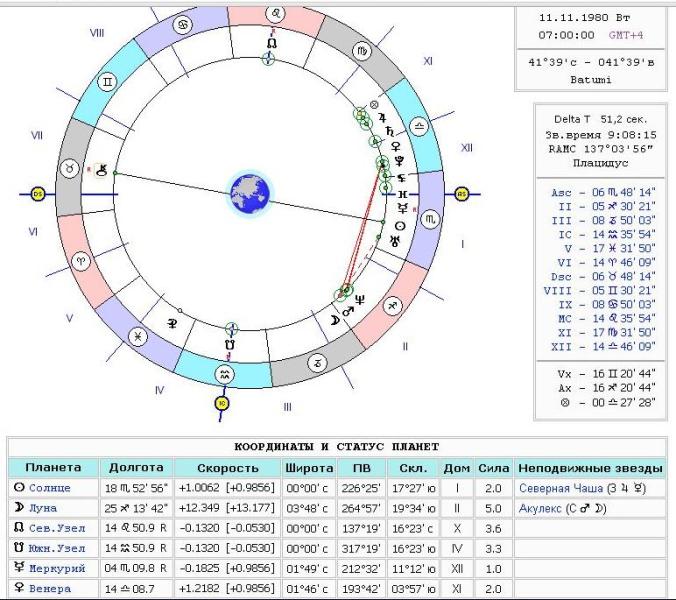
Task: Open the Сев.Узел link in the table
Action: (57, 528)
